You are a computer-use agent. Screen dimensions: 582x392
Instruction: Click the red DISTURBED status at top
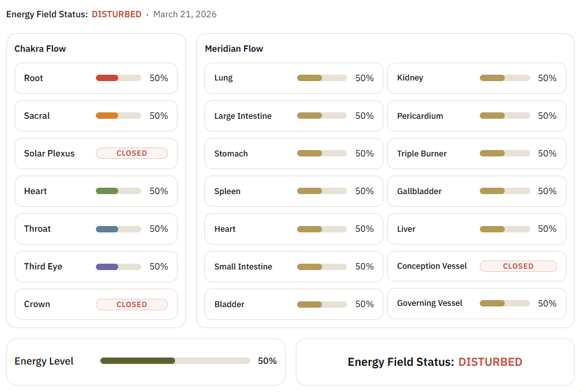click(x=116, y=14)
